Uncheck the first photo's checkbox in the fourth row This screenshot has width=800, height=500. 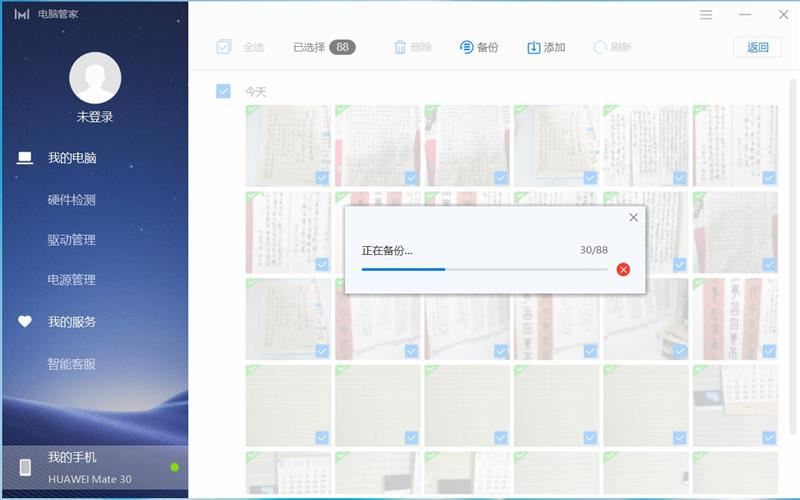(322, 437)
